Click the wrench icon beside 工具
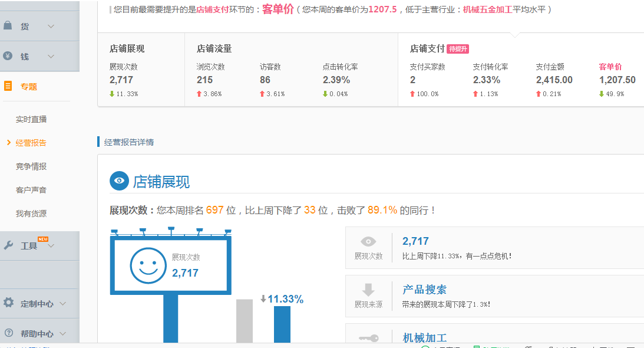The height and width of the screenshot is (348, 644). pyautogui.click(x=8, y=245)
